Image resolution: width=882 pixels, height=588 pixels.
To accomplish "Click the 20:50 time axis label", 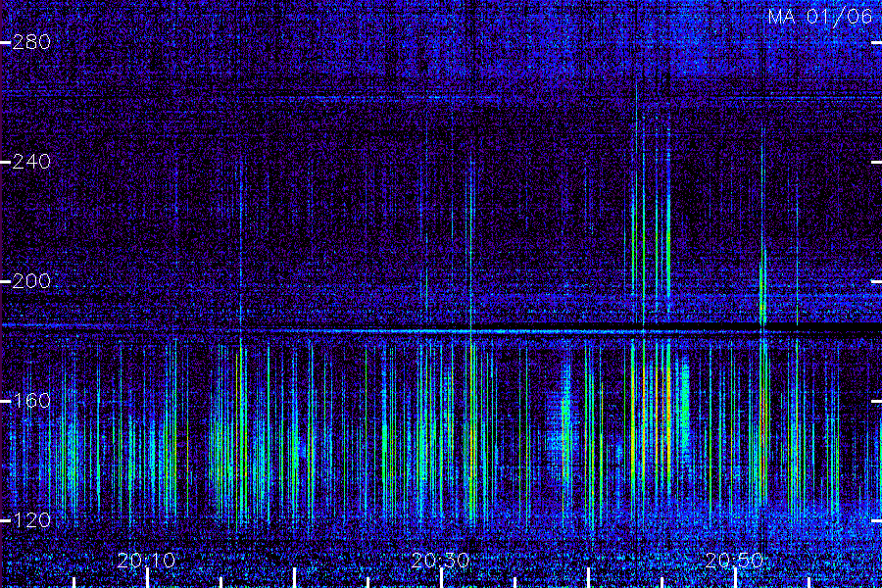I will coord(734,561).
